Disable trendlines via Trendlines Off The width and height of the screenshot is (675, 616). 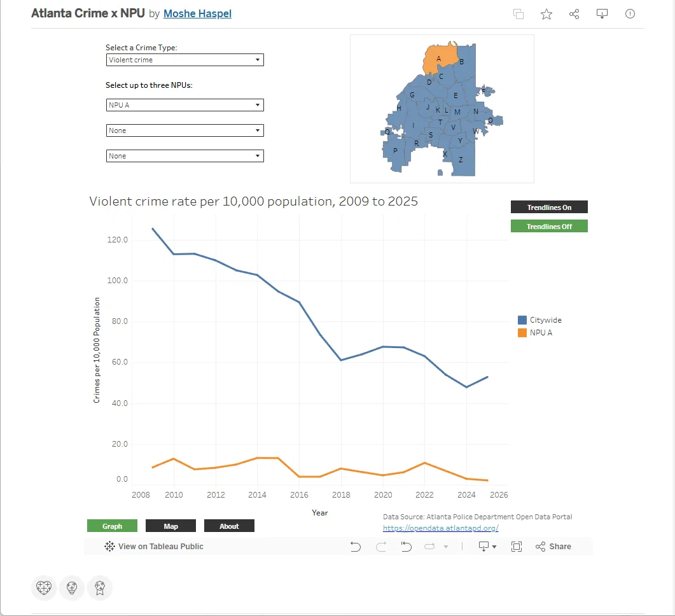point(548,226)
